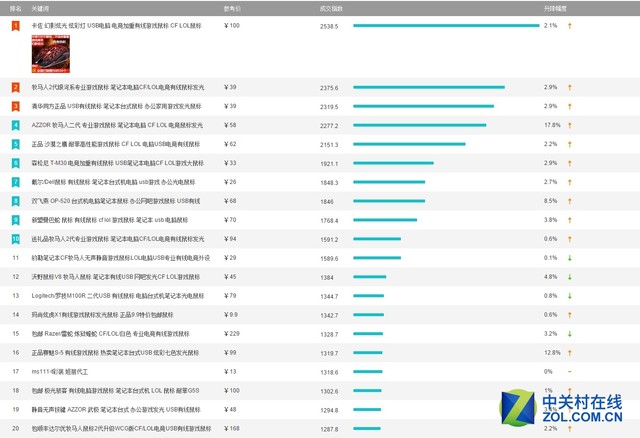
Task: Click the flat dash indicator beside 0%
Action: 569,371
